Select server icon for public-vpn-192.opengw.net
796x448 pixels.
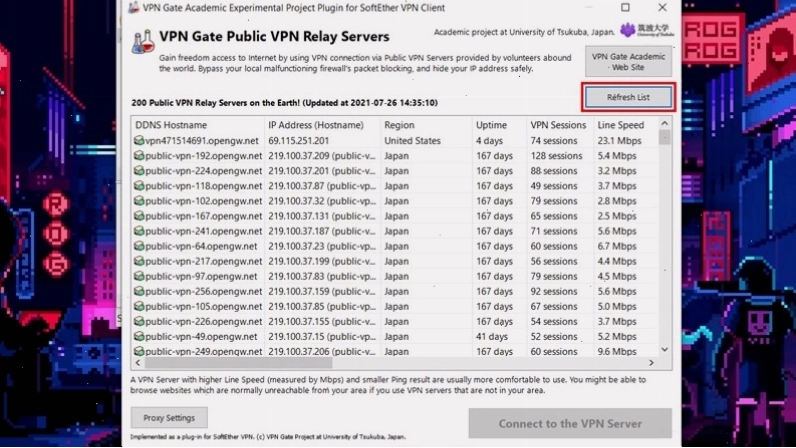139,155
